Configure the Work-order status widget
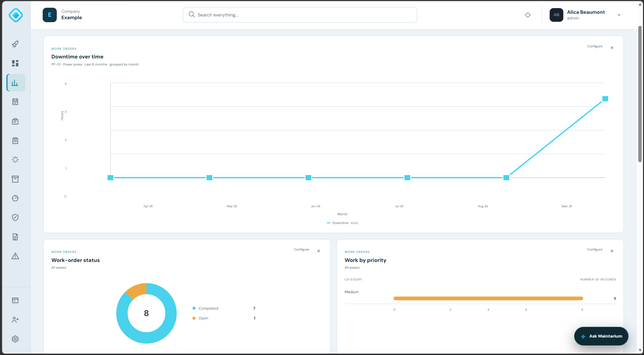 click(x=301, y=250)
